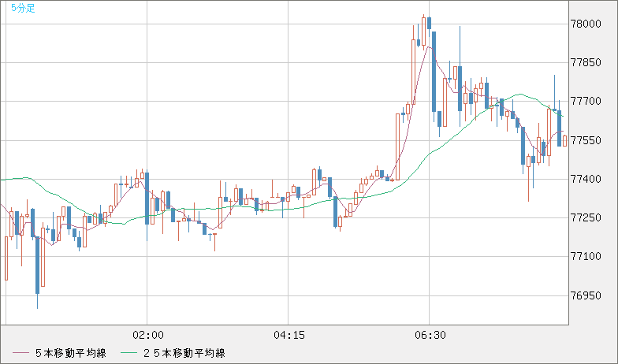Click the 77100 price axis label
Screen dimensions: 618x364
586,257
